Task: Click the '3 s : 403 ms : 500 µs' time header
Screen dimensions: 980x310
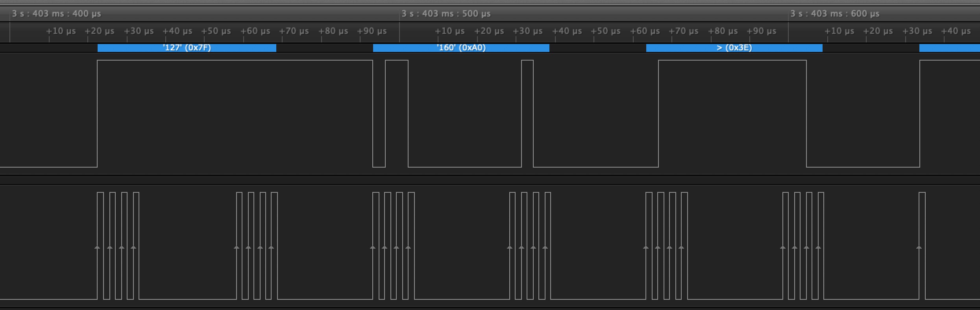Action: (x=446, y=14)
